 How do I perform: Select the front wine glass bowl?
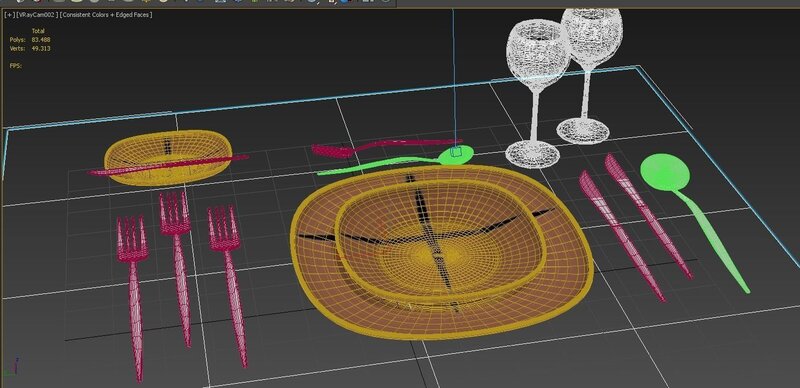tap(538, 55)
